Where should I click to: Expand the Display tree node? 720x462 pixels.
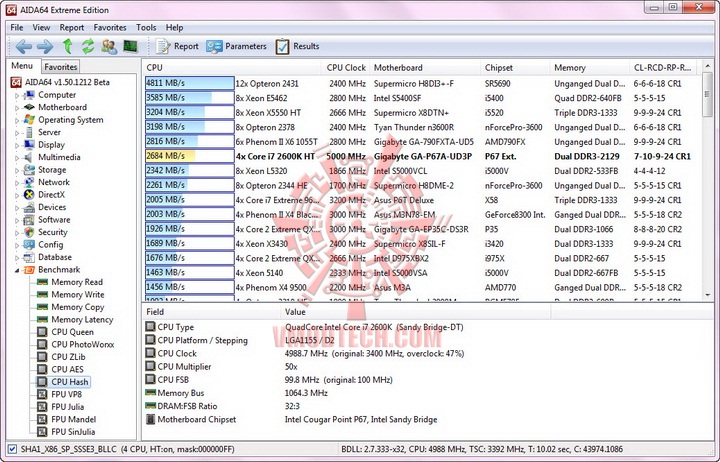tap(17, 145)
